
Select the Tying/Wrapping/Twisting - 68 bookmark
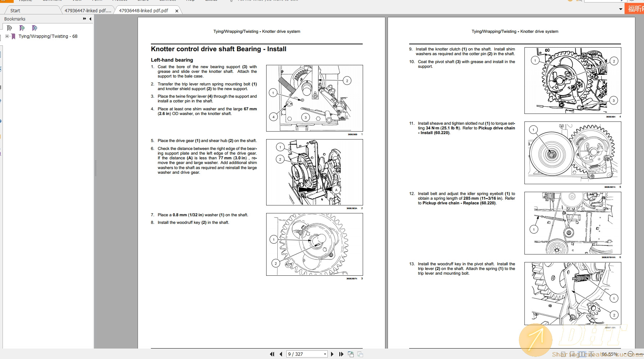48,36
